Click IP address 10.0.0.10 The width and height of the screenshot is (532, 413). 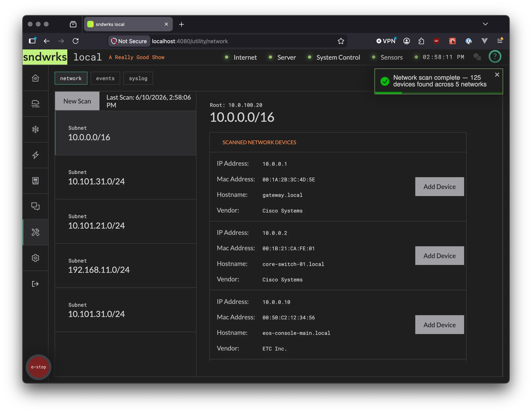point(276,302)
